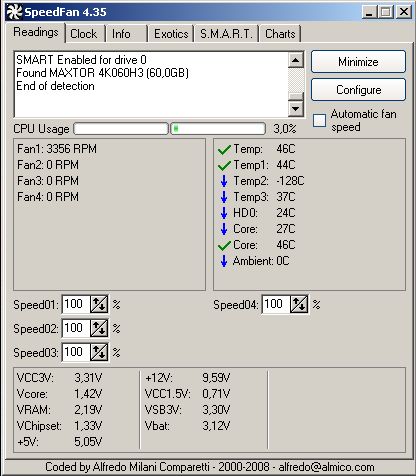This screenshot has width=416, height=476.
Task: Click the log scrollbar down arrow
Action: point(296,109)
